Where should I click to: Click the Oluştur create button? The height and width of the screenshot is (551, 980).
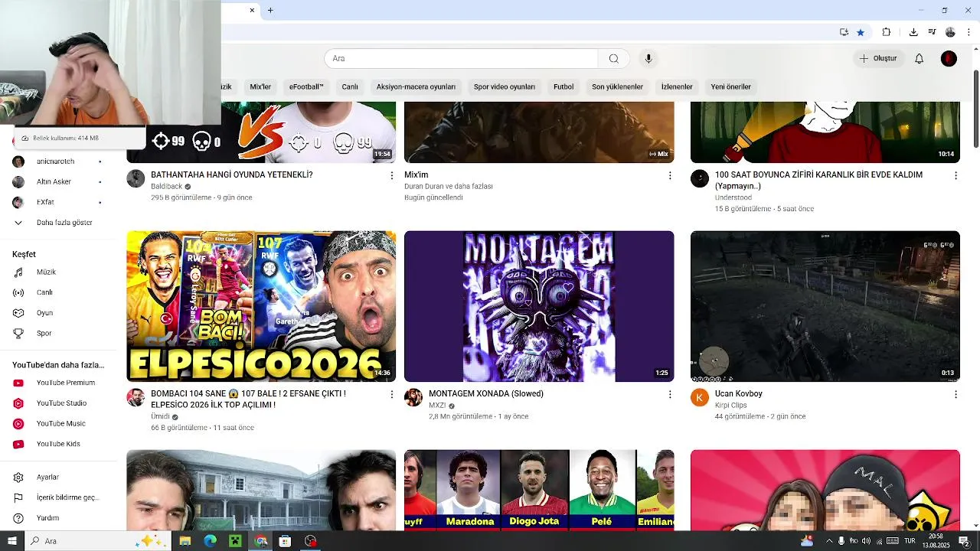(x=877, y=58)
